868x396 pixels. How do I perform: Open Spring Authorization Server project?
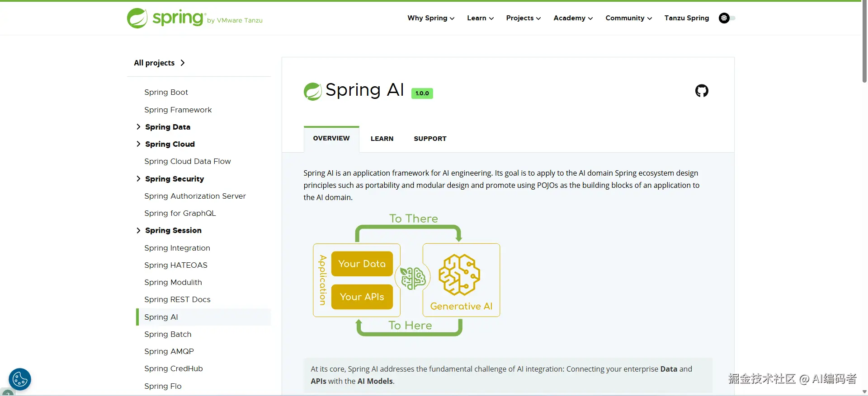click(x=195, y=196)
